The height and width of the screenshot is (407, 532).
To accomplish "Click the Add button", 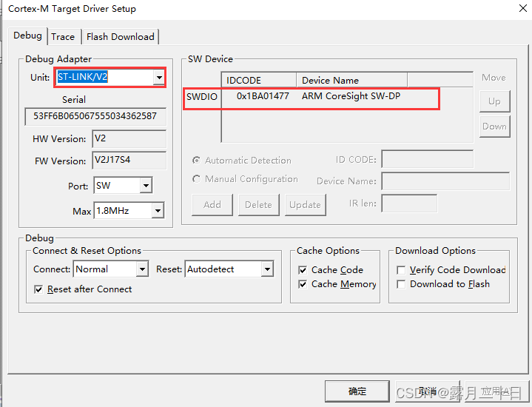I will tap(212, 205).
